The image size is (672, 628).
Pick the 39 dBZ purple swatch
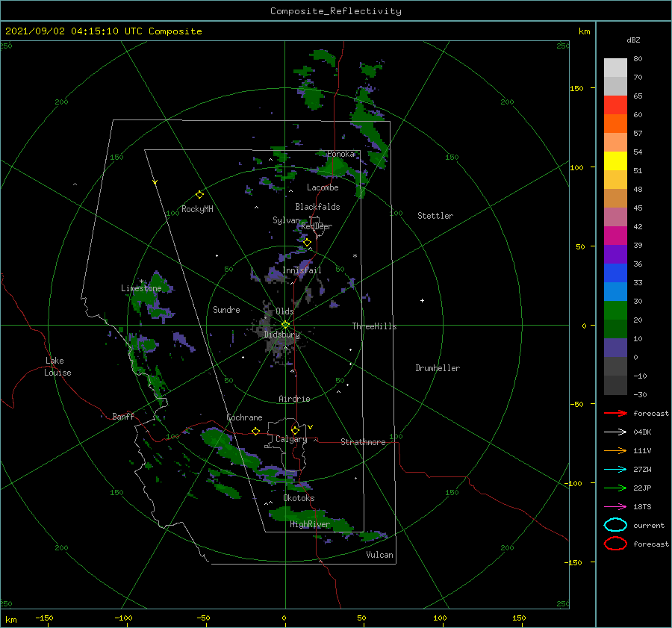coord(615,254)
